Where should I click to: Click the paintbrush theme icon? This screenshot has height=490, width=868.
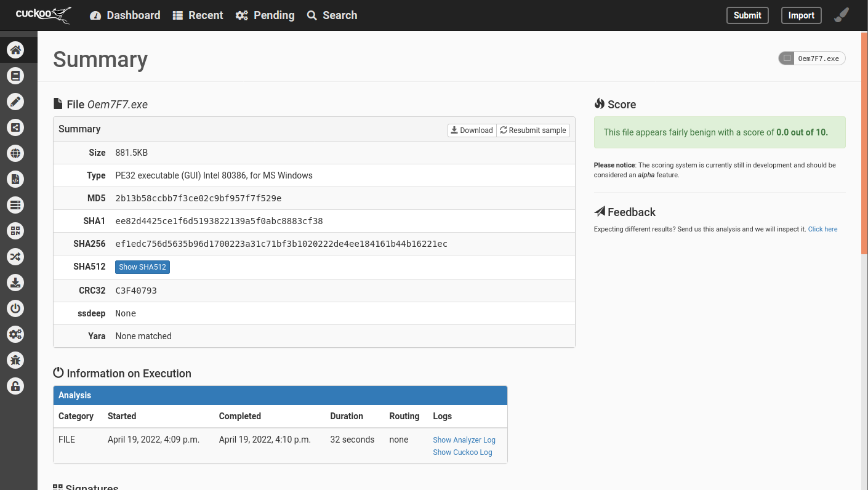(842, 15)
